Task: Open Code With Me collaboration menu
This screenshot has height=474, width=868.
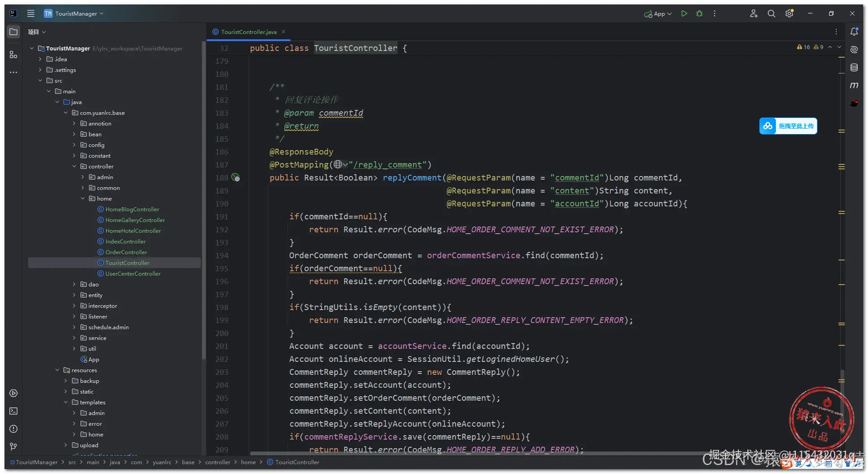Action: tap(754, 13)
